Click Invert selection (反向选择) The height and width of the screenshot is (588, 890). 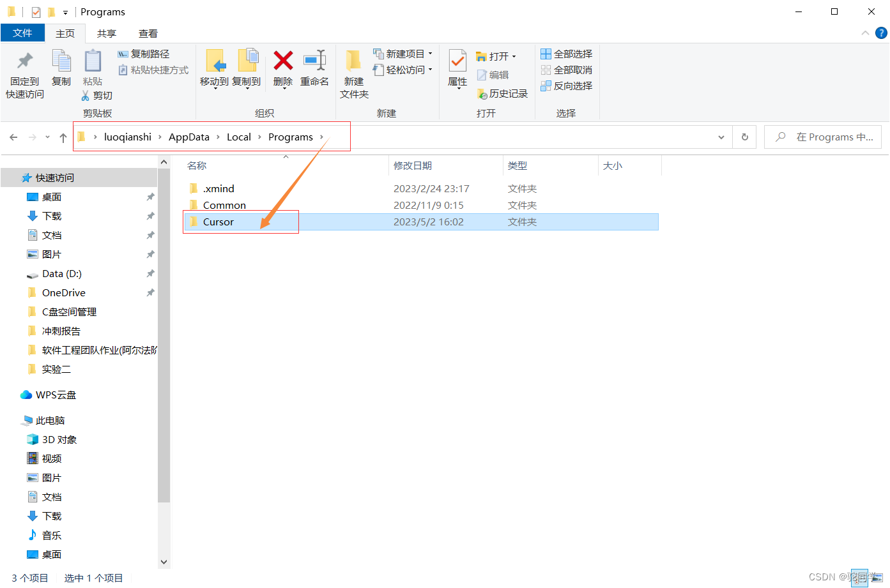567,86
